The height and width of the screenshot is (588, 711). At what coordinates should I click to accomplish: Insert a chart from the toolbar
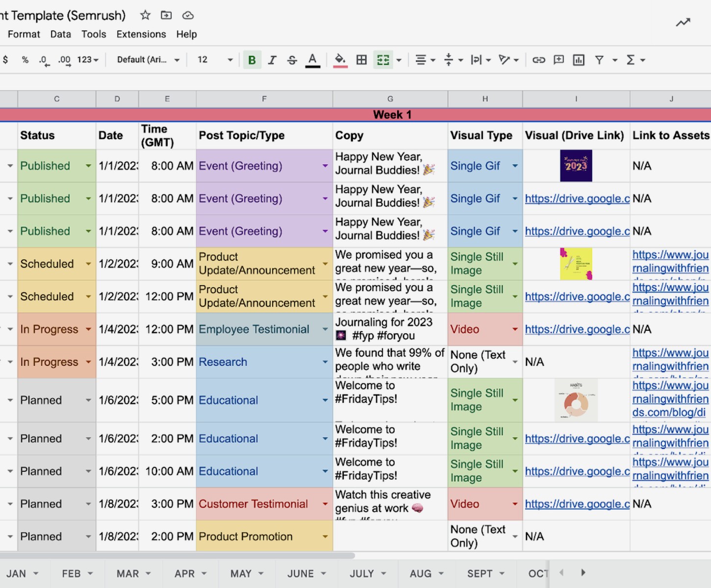pos(579,59)
